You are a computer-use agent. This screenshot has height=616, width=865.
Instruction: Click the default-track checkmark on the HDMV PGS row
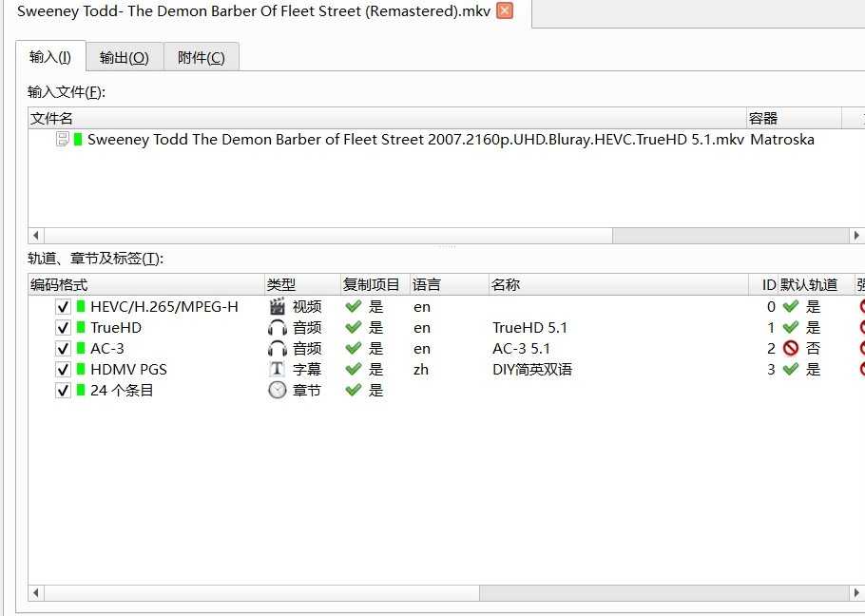(x=791, y=369)
